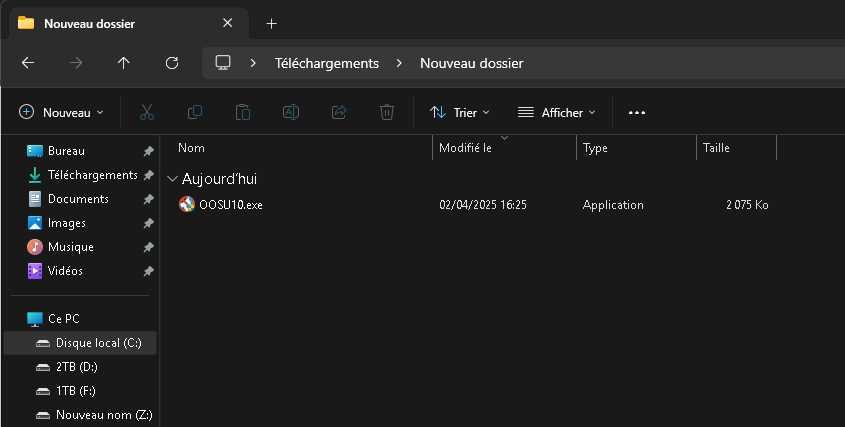Click the PC monitor icon in address bar

coord(223,63)
